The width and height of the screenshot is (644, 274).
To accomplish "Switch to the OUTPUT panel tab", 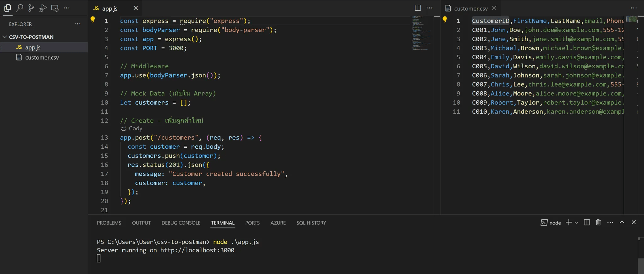I will [x=141, y=223].
